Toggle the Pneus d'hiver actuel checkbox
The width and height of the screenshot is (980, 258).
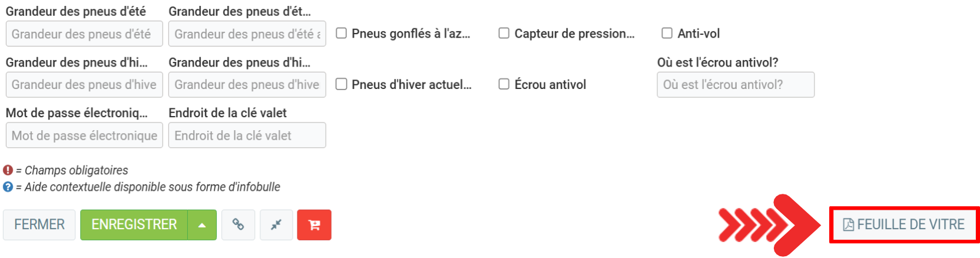pyautogui.click(x=342, y=84)
